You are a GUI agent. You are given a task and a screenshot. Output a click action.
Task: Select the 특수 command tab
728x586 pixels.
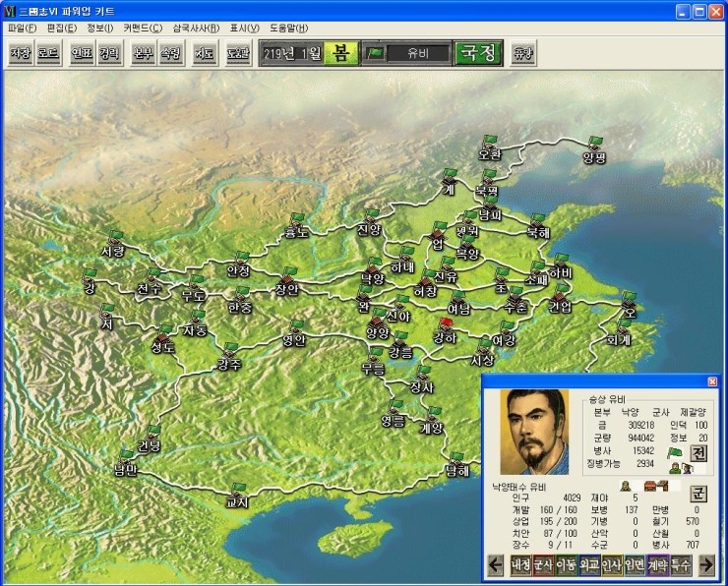681,565
